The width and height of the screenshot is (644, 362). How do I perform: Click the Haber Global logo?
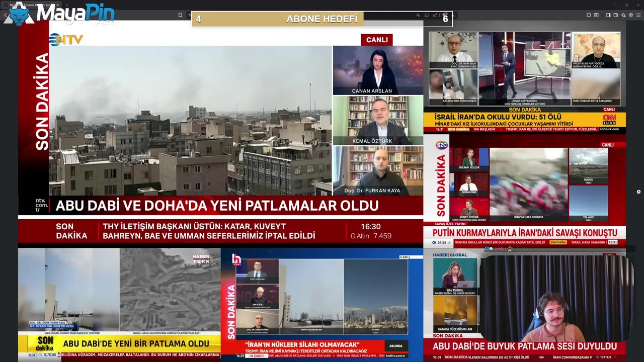(450, 255)
